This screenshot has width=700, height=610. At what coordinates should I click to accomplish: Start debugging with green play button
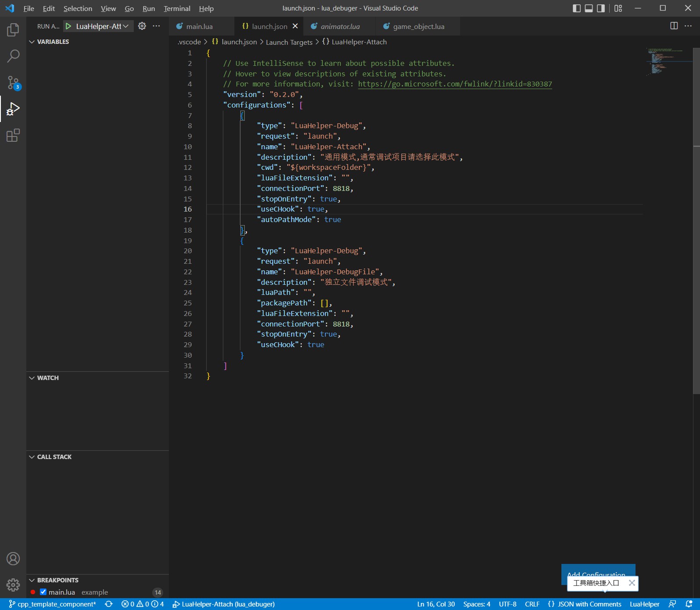click(68, 26)
